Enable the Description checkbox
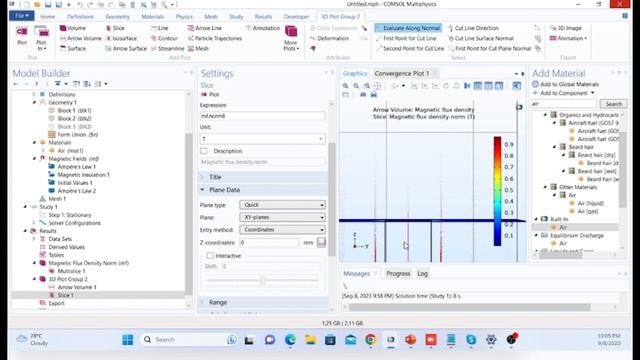 (x=204, y=151)
